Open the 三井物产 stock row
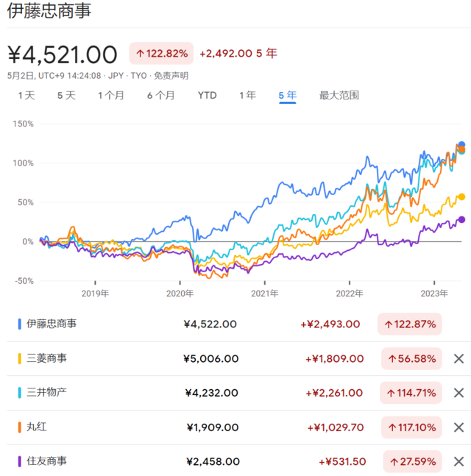This screenshot has width=471, height=476. [x=46, y=393]
